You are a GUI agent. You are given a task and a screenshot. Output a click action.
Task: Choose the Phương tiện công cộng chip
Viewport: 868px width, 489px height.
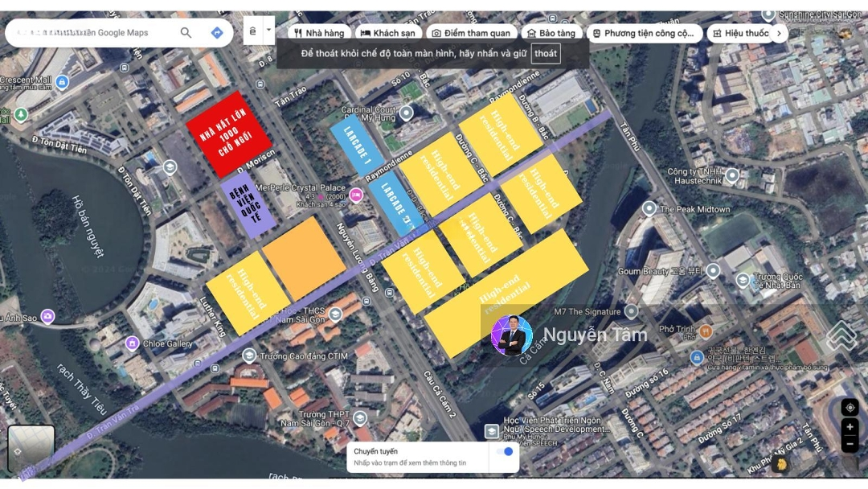[642, 33]
